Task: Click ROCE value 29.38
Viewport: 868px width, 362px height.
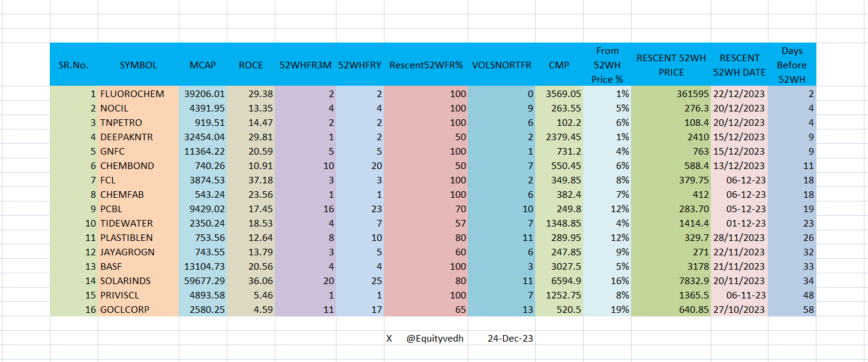Action: point(251,93)
